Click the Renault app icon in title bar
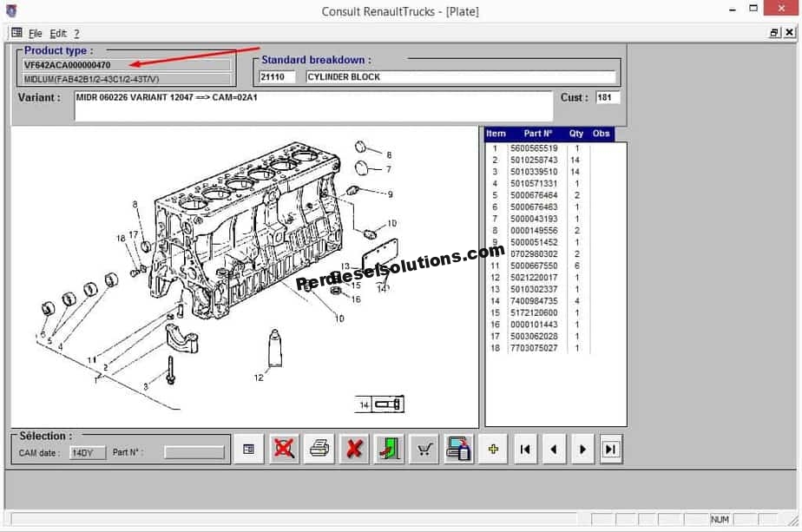 click(11, 10)
